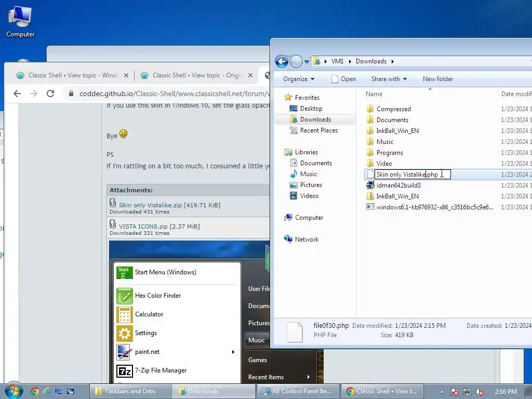Switch to the Classic Shell Original topic tab

click(192, 75)
